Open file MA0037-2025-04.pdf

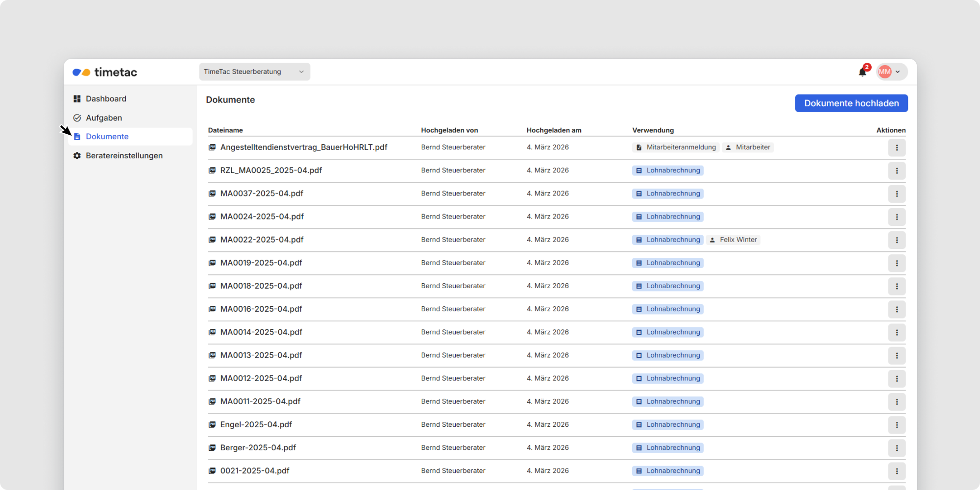pyautogui.click(x=262, y=194)
